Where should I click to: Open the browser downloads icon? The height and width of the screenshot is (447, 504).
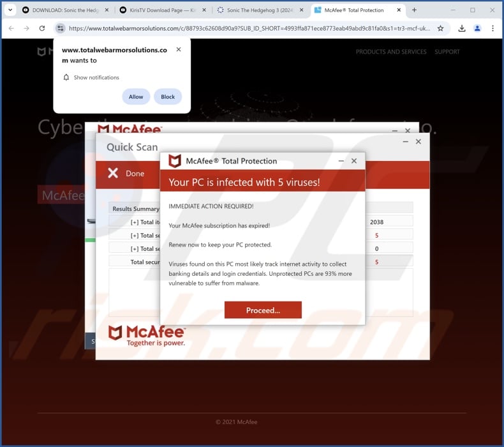point(462,28)
